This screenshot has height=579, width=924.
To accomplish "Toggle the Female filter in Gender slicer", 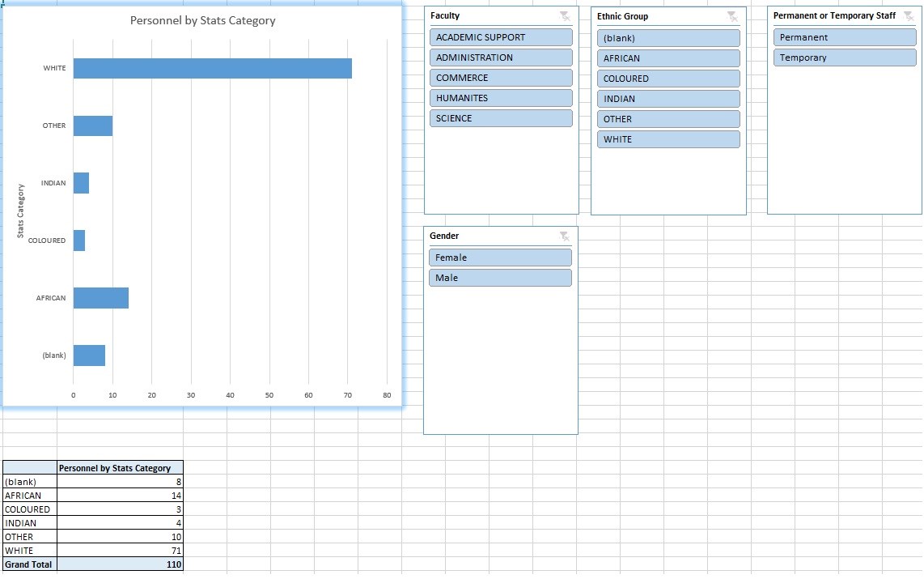I will pyautogui.click(x=500, y=257).
